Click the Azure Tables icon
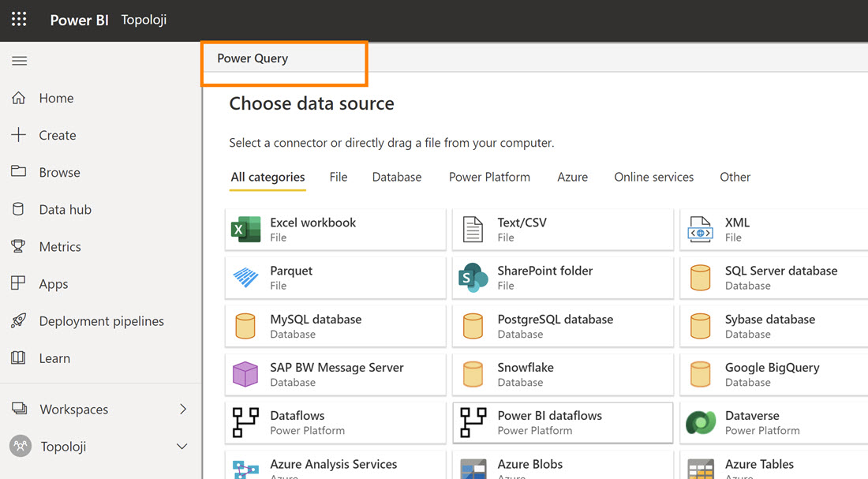 (701, 469)
